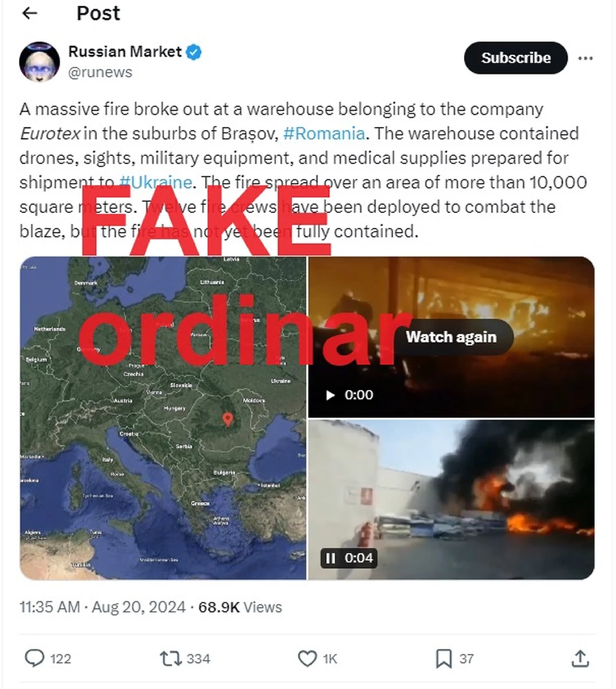This screenshot has width=616, height=689.
Task: Open the reply comment icon
Action: (34, 658)
